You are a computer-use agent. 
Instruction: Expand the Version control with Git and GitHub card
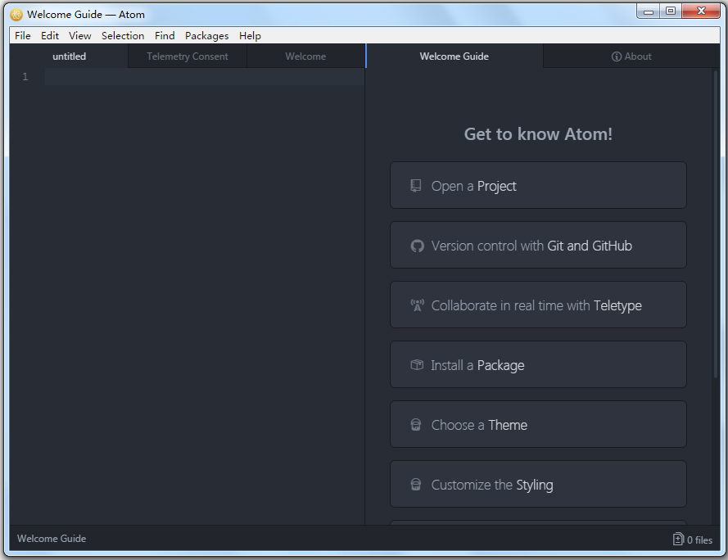[538, 245]
